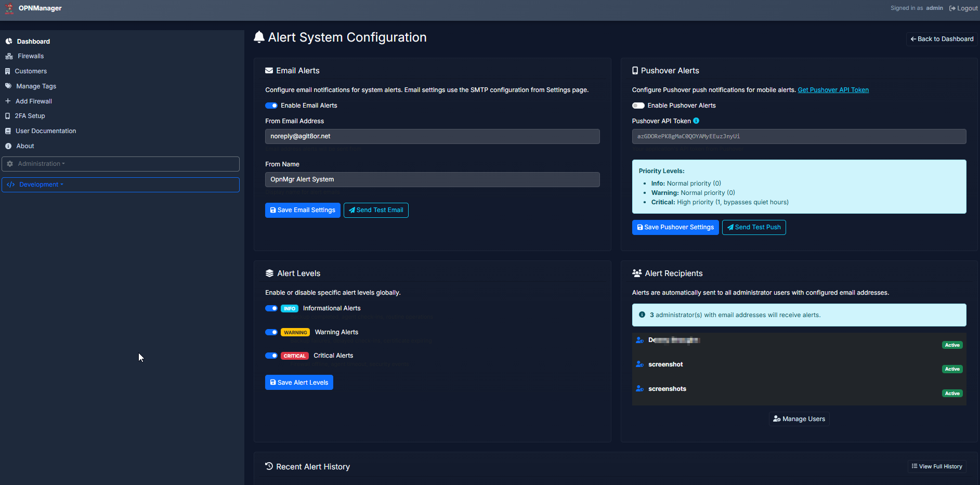Click the 2FA Setup phone icon
This screenshot has height=485, width=980.
click(8, 116)
